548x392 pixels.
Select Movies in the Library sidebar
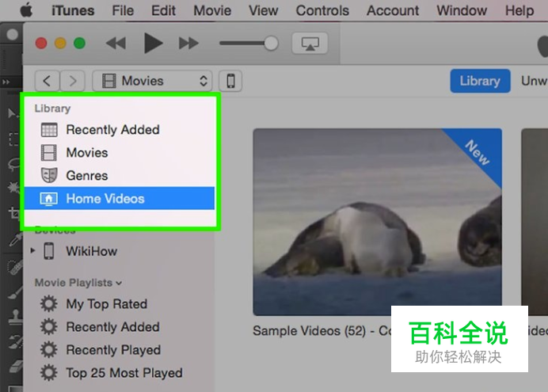(120, 153)
